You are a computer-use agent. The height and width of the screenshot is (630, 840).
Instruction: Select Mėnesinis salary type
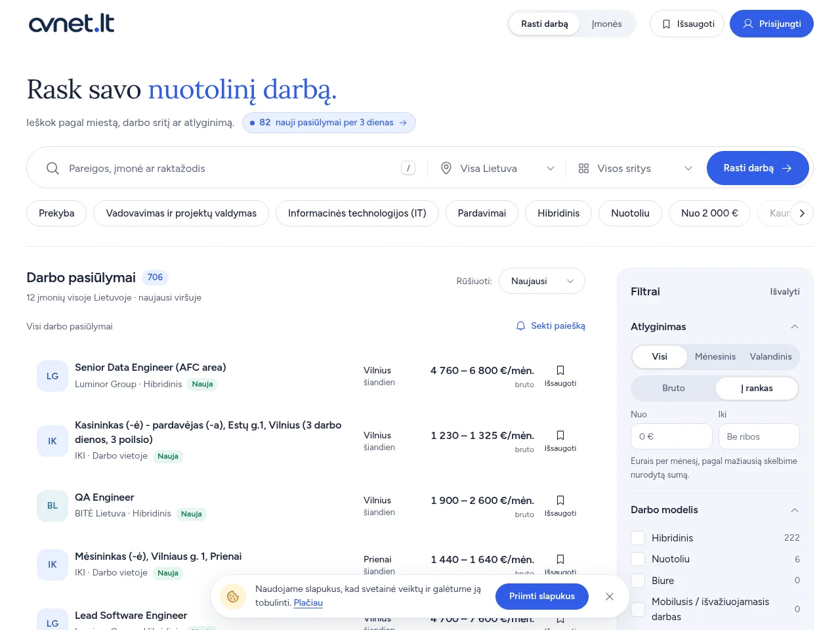pos(715,356)
